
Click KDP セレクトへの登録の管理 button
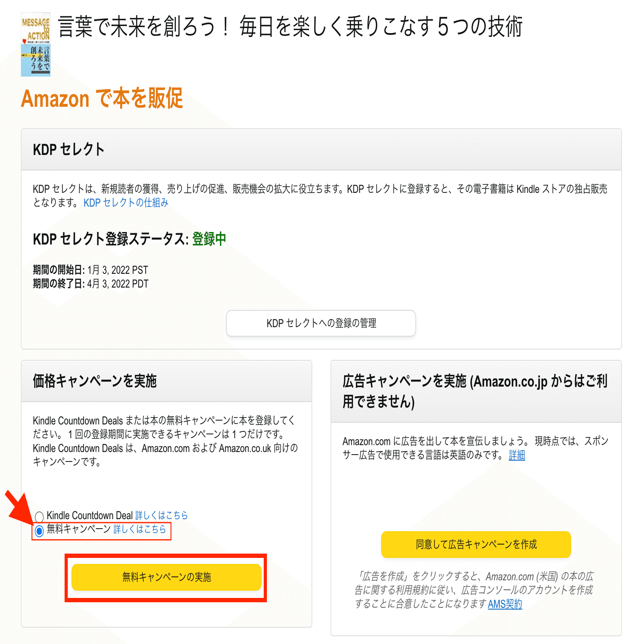pos(321,323)
